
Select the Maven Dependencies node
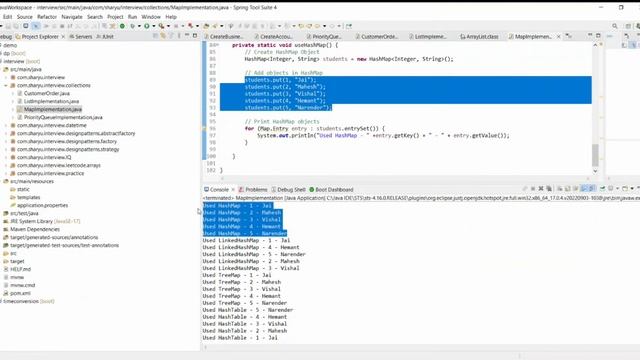35,229
